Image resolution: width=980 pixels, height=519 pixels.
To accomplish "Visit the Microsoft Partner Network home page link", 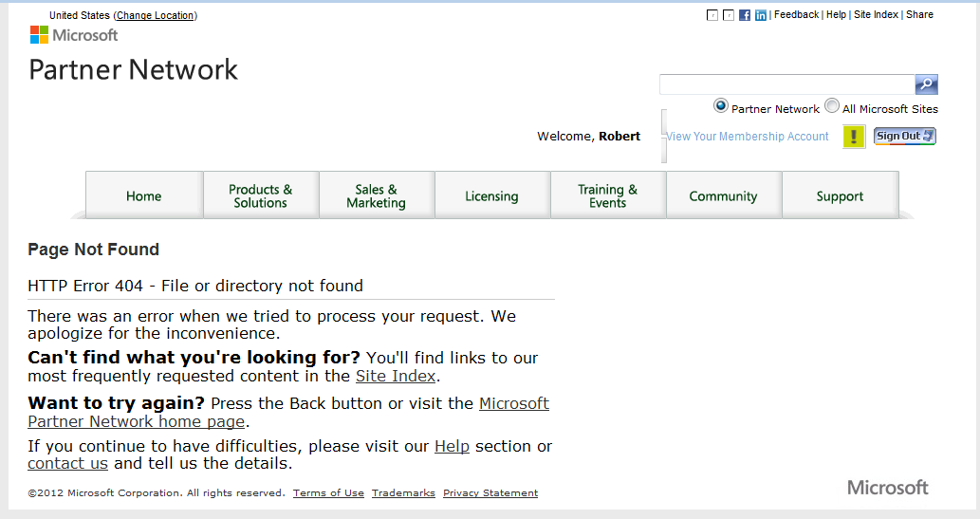I will [x=288, y=413].
